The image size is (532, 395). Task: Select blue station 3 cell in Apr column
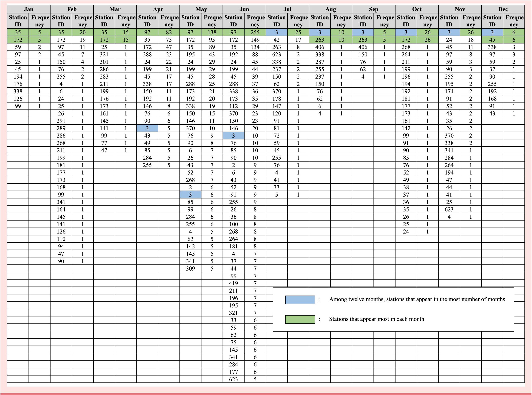(147, 128)
